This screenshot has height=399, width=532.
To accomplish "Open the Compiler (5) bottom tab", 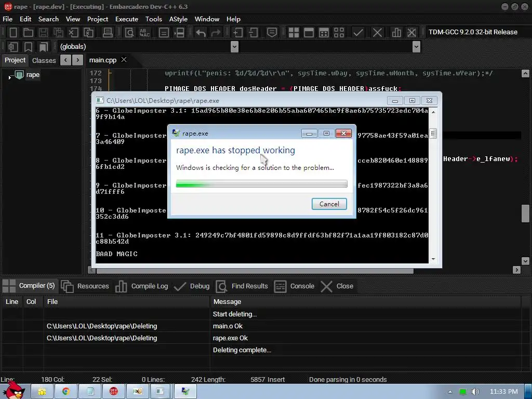I will 29,286.
